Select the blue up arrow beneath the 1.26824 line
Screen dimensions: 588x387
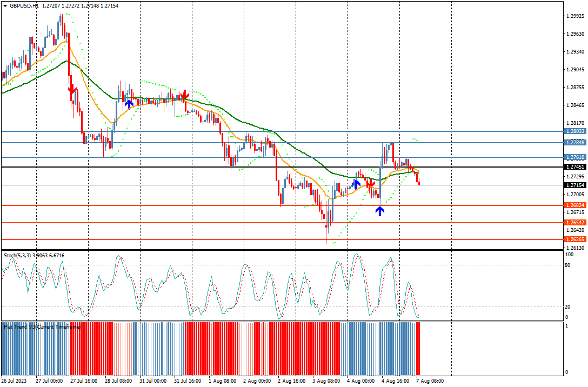(x=380, y=211)
